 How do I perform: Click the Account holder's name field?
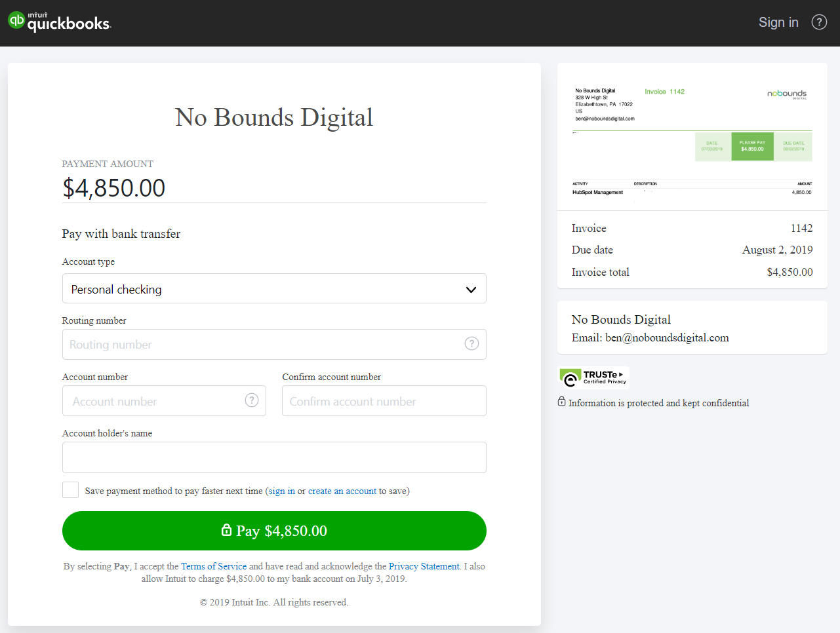point(274,457)
